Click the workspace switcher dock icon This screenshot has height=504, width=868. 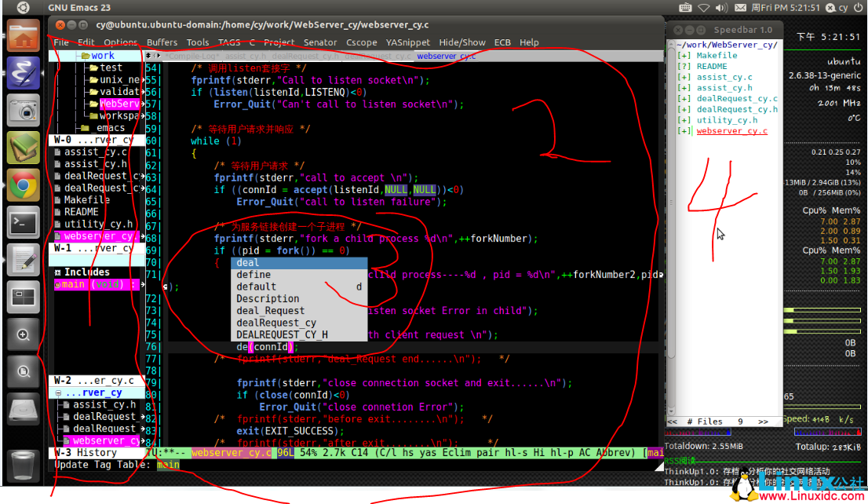click(x=24, y=298)
